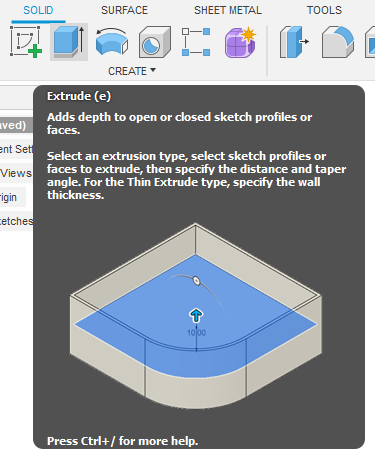Switch to the TOOLS tab
This screenshot has width=375, height=459.
324,10
